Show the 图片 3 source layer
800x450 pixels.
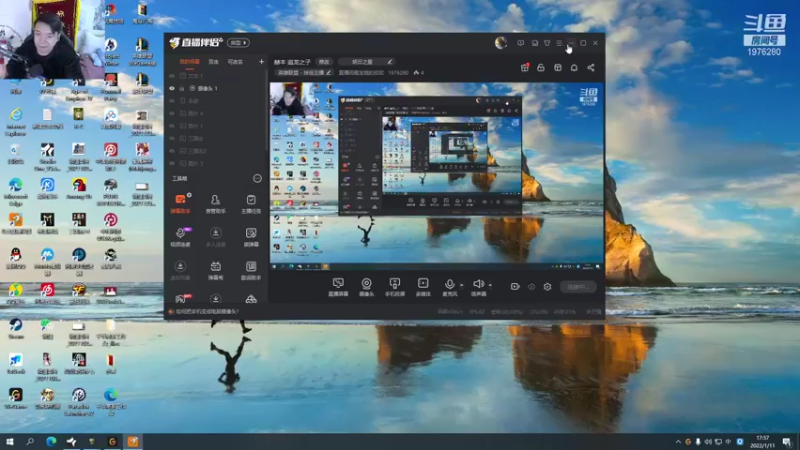tap(172, 163)
